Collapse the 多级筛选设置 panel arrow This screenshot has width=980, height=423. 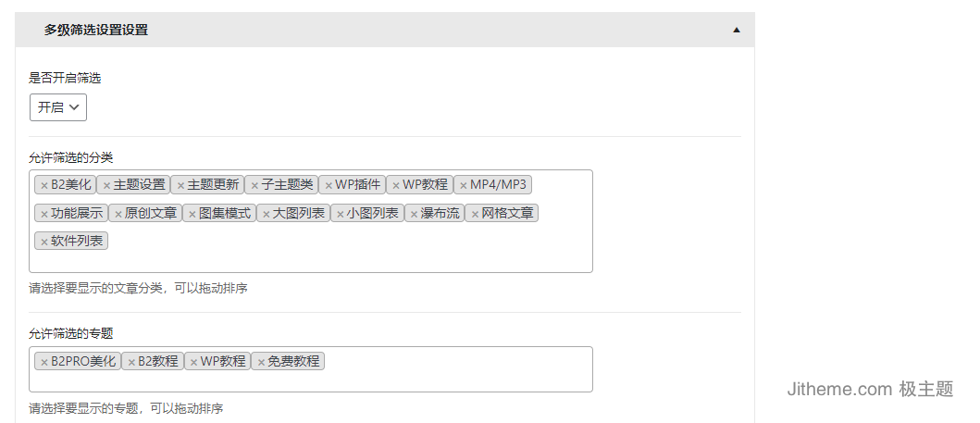(x=737, y=30)
